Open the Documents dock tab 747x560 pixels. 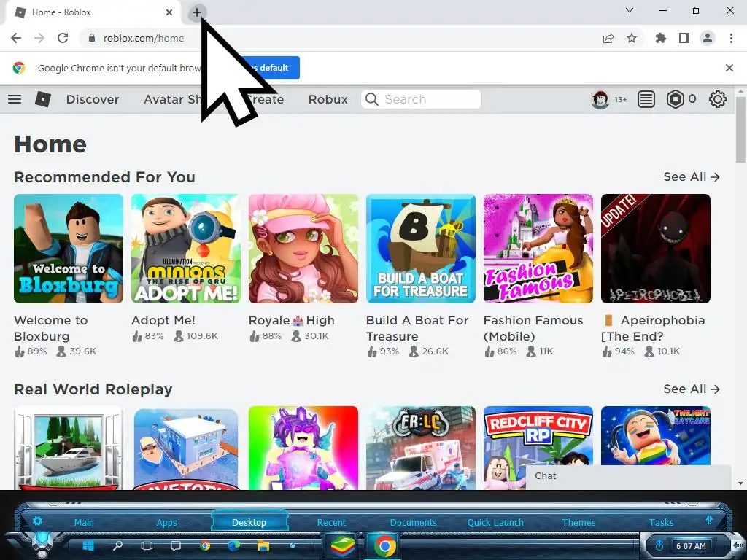point(413,522)
